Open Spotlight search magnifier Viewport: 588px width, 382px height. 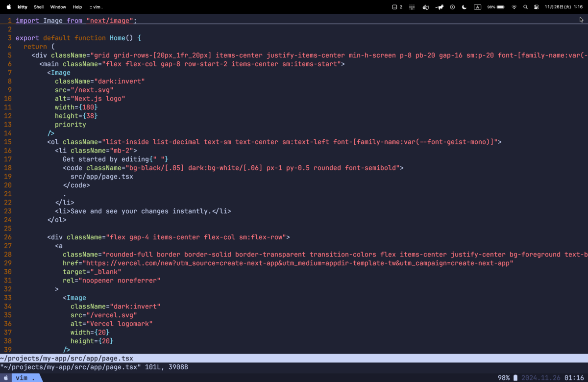525,7
